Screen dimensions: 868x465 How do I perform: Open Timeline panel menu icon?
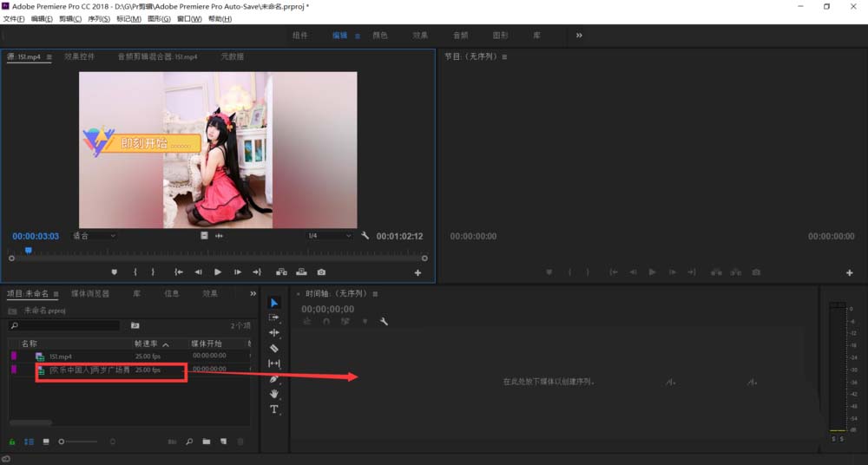375,294
